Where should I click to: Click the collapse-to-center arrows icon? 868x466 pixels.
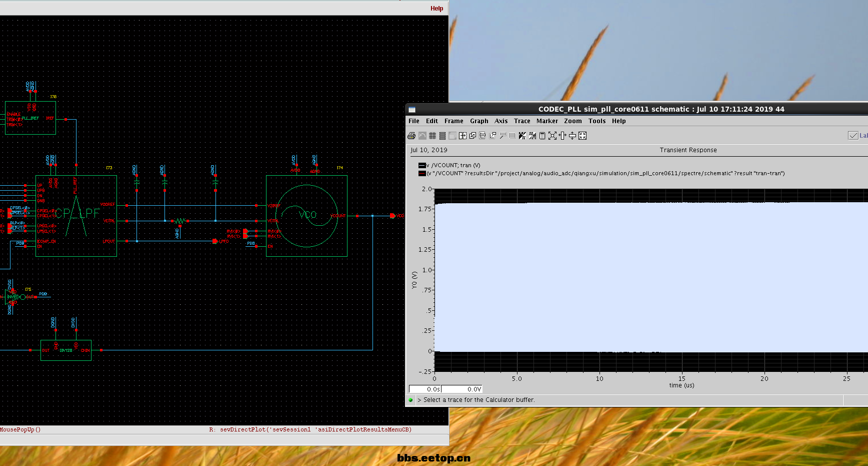[x=582, y=136]
